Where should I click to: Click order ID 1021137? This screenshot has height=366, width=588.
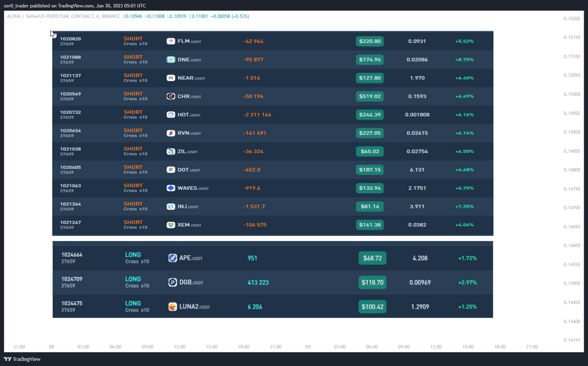[71, 75]
